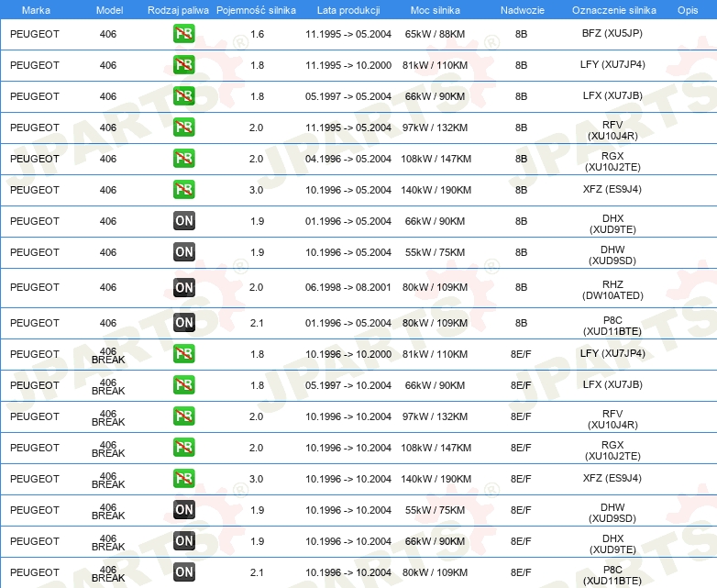Click the Marka column header
Screen dimensions: 717x588
[36, 10]
